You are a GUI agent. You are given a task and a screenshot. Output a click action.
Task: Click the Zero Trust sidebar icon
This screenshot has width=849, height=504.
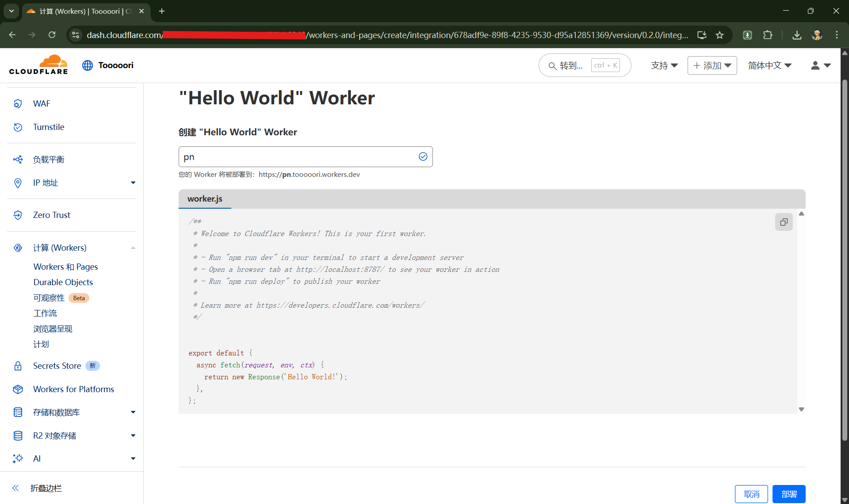[18, 215]
